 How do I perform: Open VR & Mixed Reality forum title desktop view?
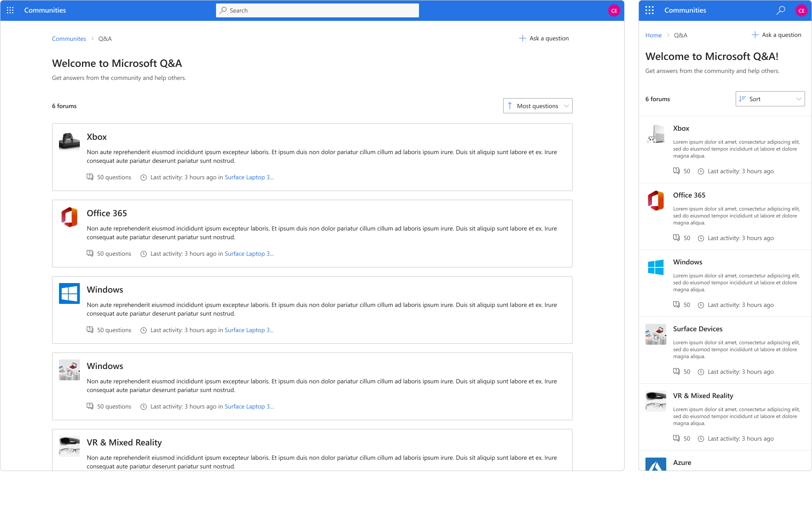point(124,442)
